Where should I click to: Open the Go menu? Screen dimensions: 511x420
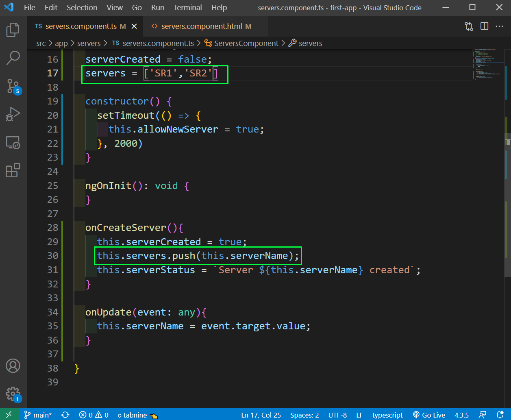tap(137, 7)
